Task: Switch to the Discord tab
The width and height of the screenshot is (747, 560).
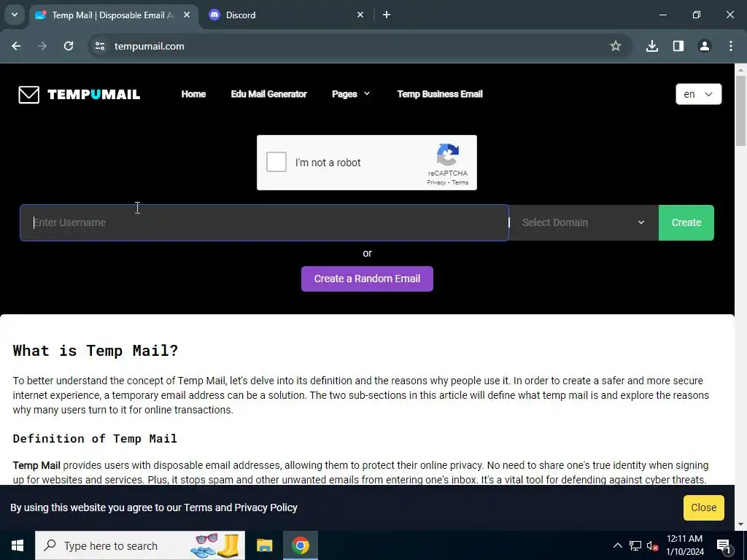Action: point(286,15)
